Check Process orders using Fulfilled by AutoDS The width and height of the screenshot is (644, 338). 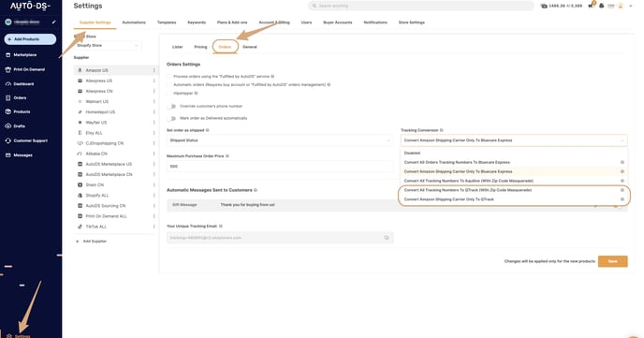point(168,77)
